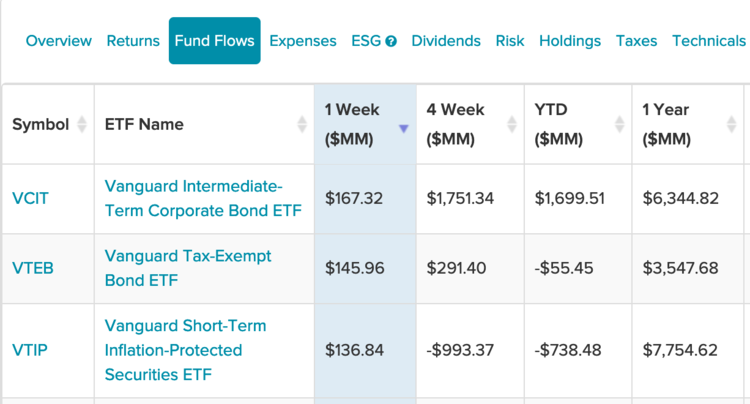Viewport: 750px width, 404px height.
Task: Click the 1 Week sort arrow
Action: (403, 128)
